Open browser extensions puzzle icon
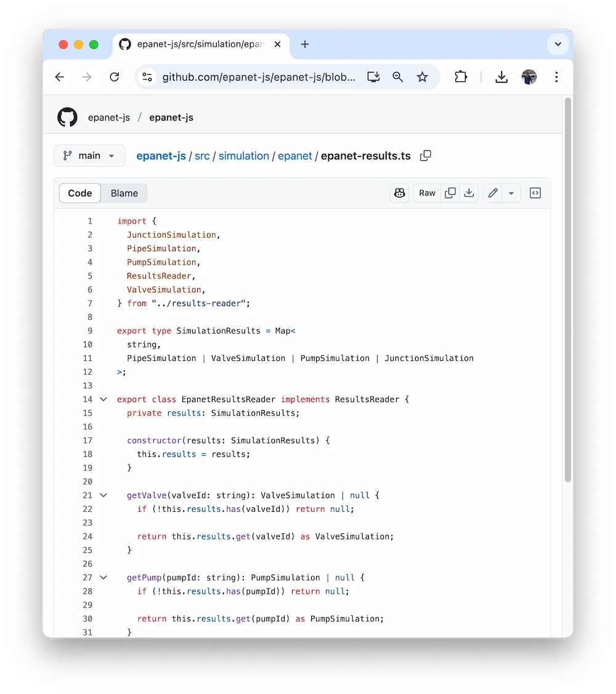 tap(461, 77)
